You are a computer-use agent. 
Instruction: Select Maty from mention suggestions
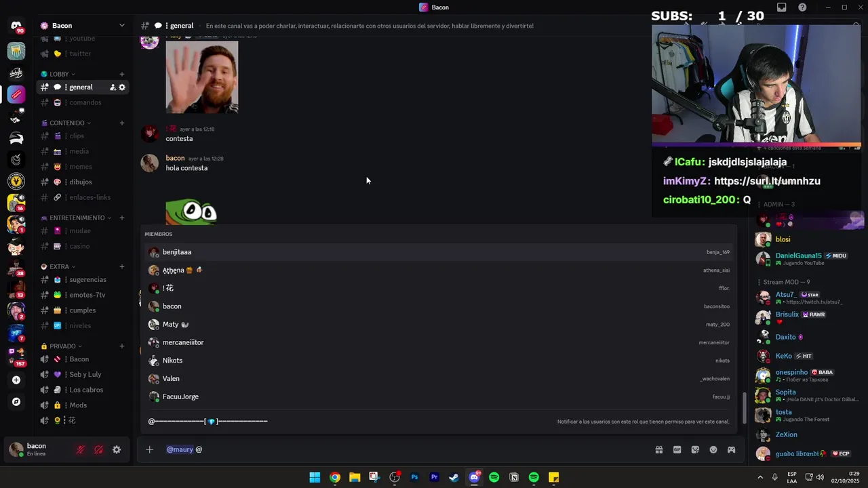point(439,325)
